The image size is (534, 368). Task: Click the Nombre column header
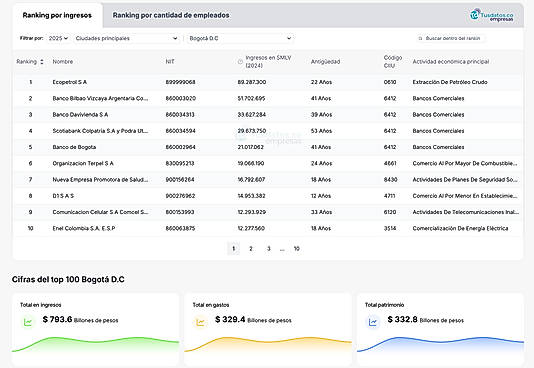[63, 62]
